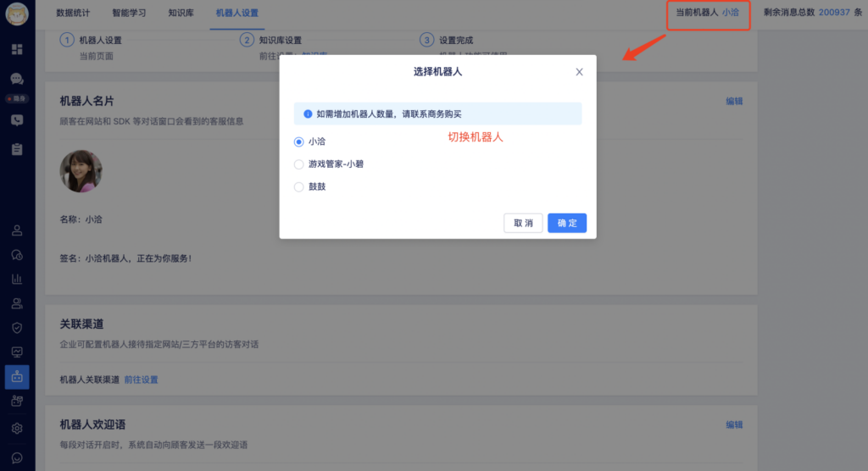The width and height of the screenshot is (868, 471).
Task: Click the signature text 签名：小洽机器人
Action: (125, 258)
